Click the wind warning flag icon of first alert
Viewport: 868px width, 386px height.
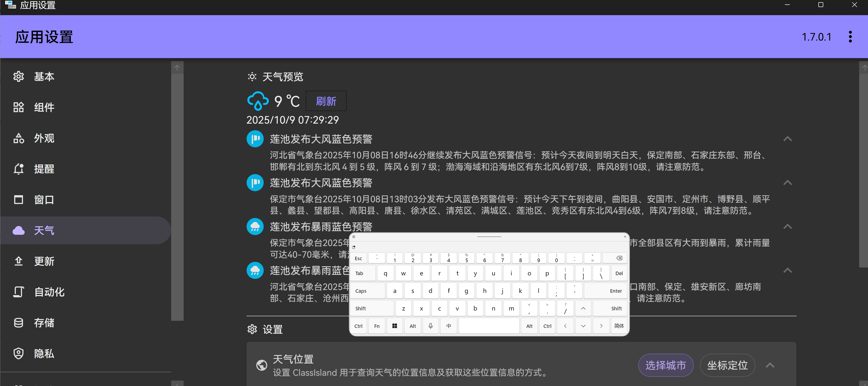pos(255,139)
